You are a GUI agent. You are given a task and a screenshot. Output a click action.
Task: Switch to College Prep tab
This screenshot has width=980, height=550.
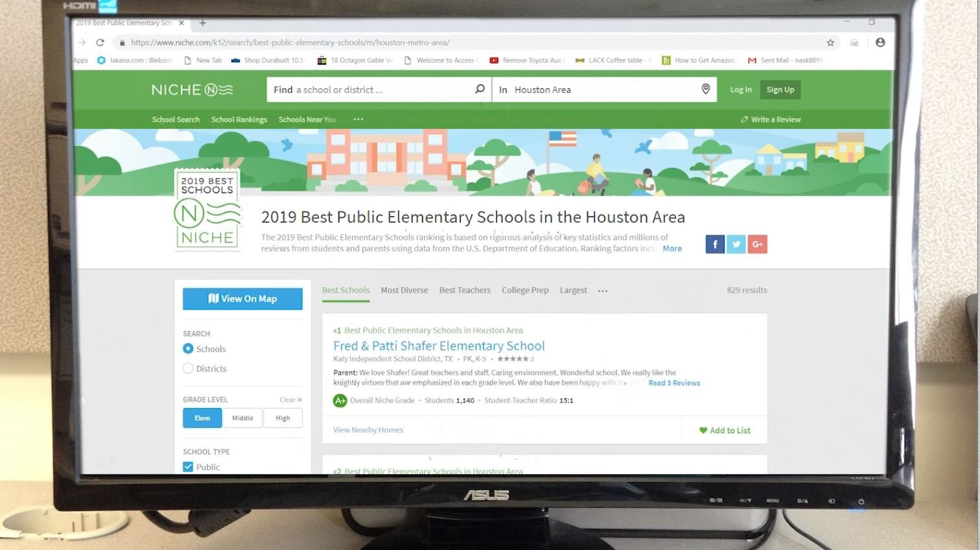(x=525, y=290)
